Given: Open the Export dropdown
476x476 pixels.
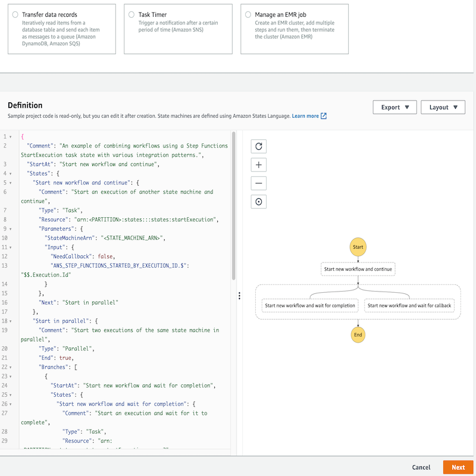Looking at the screenshot, I should click(394, 107).
